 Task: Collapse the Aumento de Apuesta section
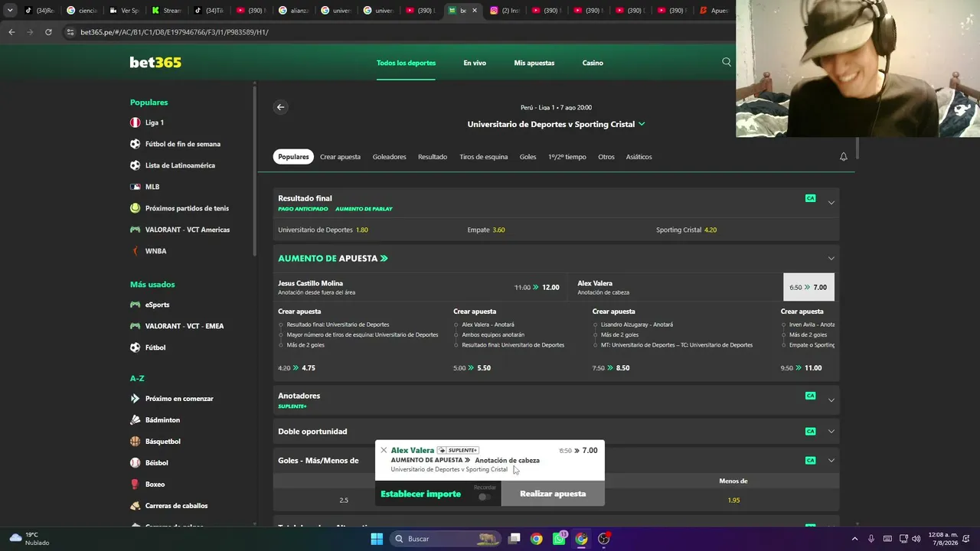[831, 259]
